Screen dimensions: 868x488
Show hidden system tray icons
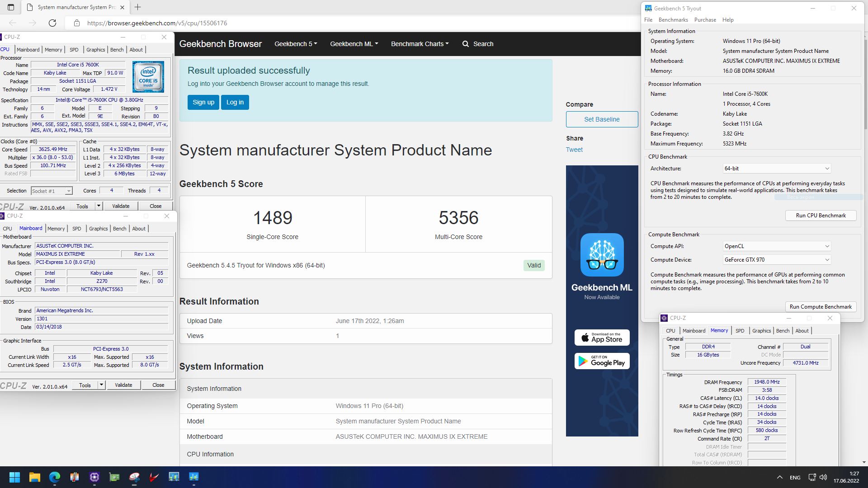[780, 477]
